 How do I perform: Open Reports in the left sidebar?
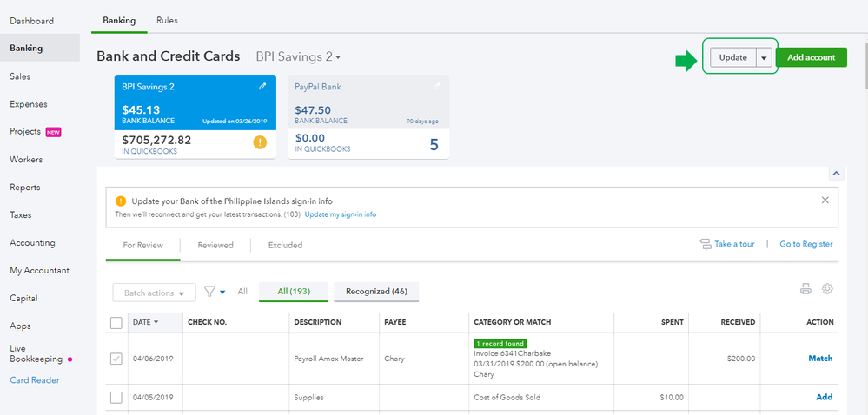pyautogui.click(x=23, y=188)
